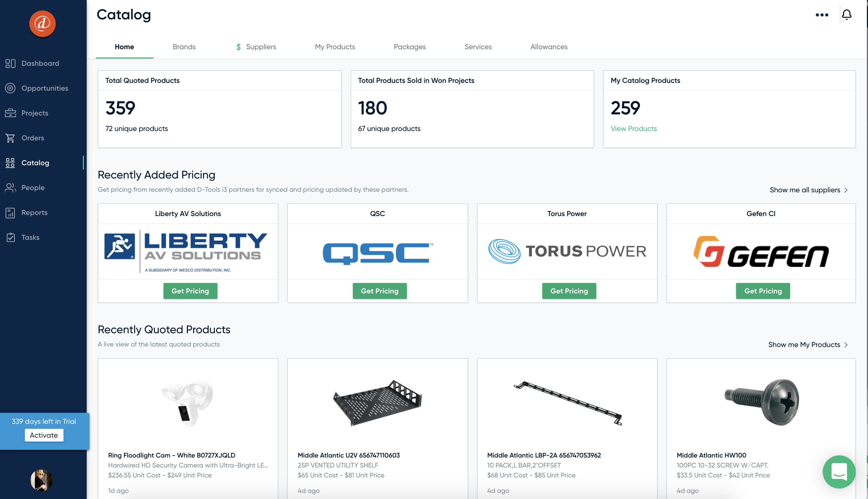Click the 180 products sold count
This screenshot has height=499, width=868.
(x=372, y=108)
